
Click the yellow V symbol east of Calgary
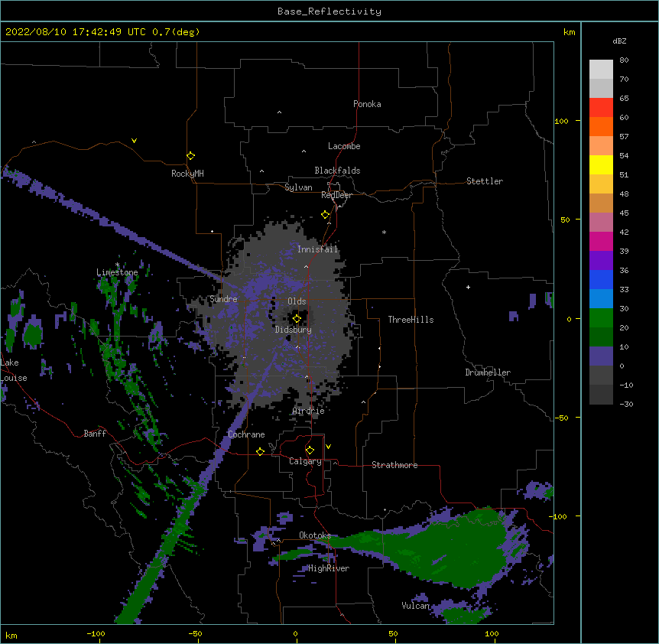coord(328,447)
